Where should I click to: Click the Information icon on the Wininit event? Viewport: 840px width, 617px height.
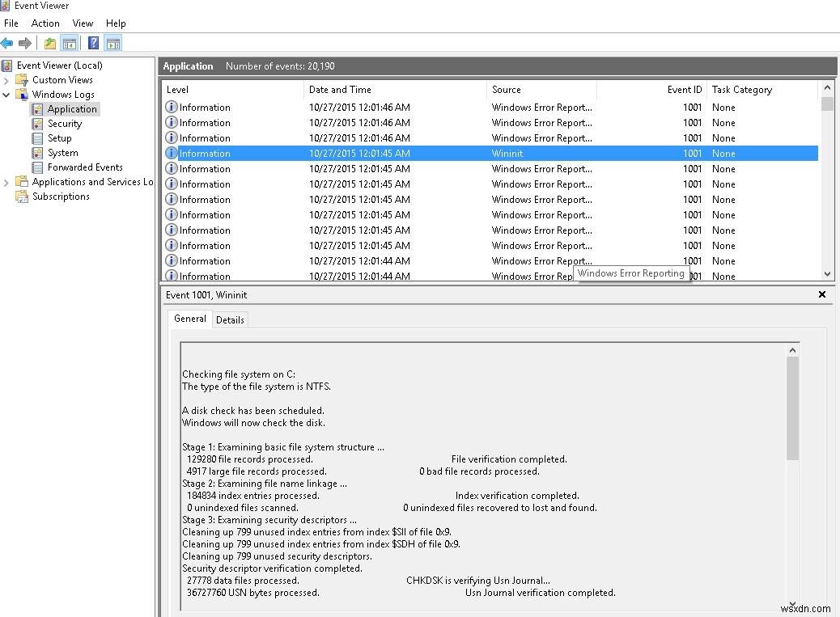170,153
